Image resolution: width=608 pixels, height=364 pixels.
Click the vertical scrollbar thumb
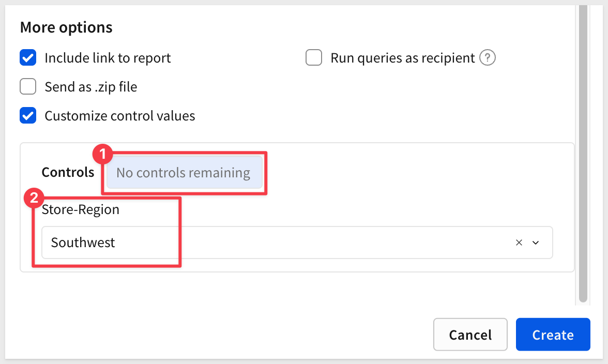[583, 155]
